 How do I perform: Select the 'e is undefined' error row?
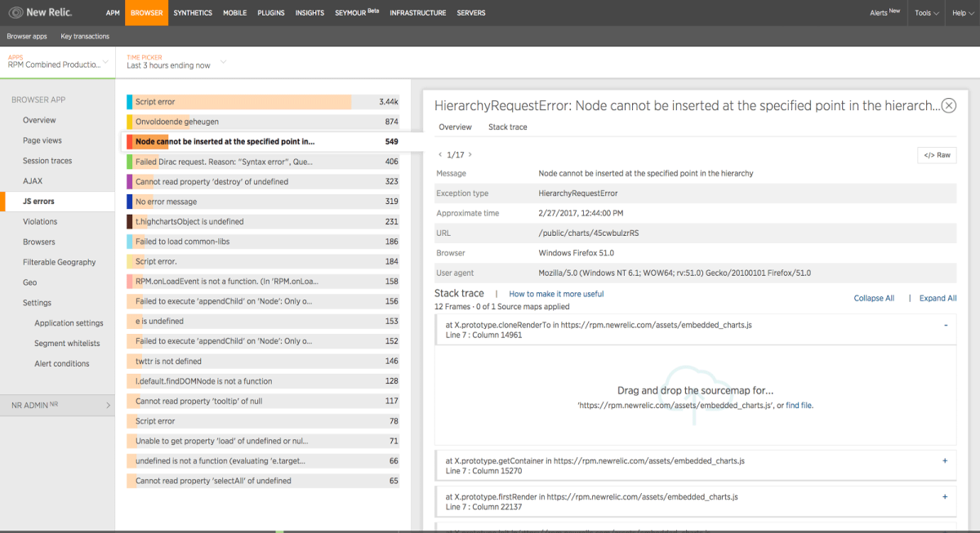[x=265, y=321]
